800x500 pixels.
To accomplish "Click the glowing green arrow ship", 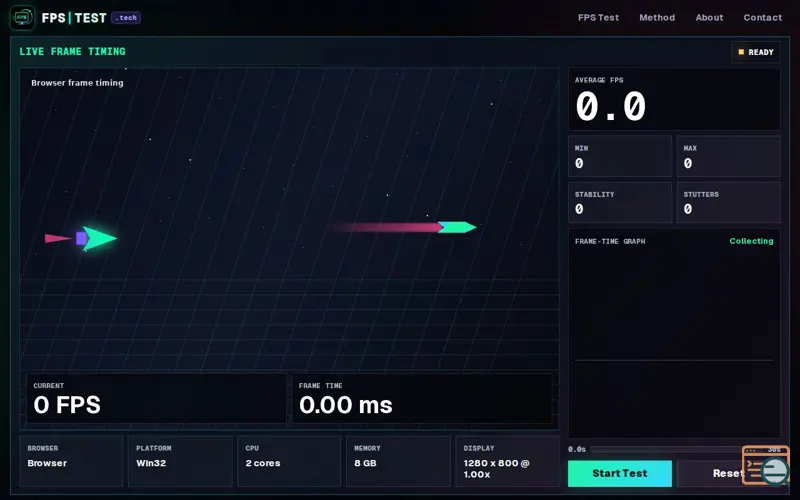I will [98, 238].
